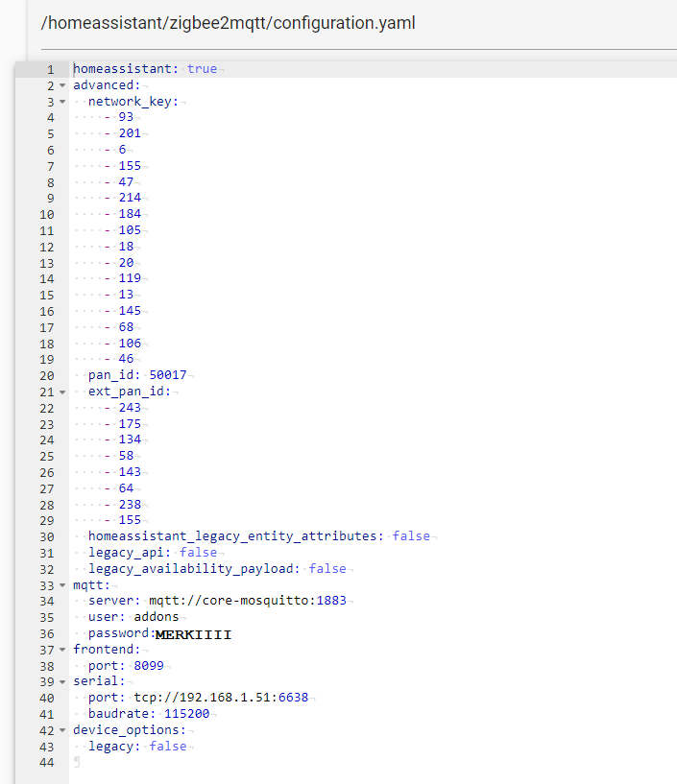This screenshot has width=677, height=784.
Task: Click the frontend port value 8099
Action: [147, 666]
